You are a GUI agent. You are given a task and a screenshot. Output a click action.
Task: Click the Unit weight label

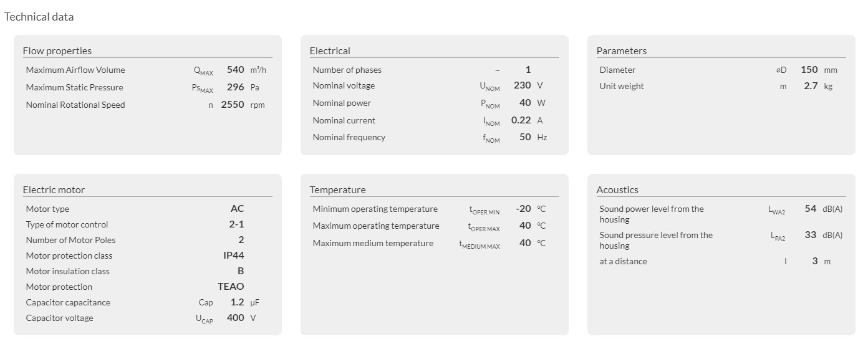[x=621, y=86]
